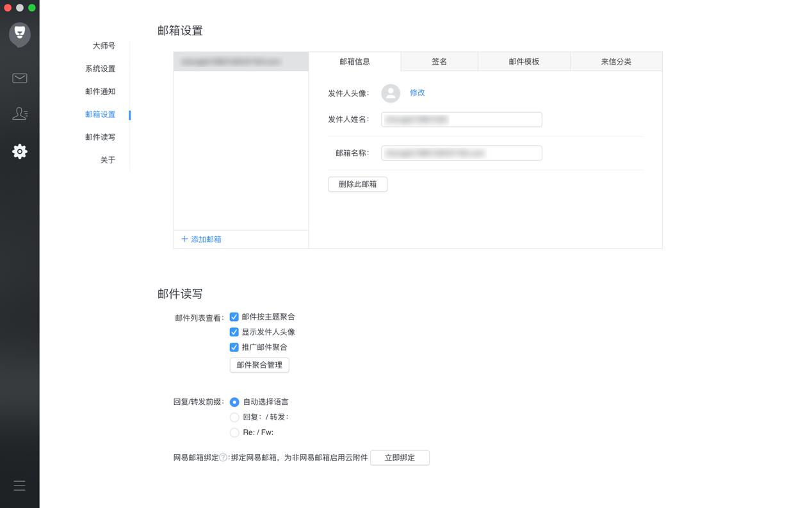
Task: Click the 删除此邮箱 button
Action: pyautogui.click(x=357, y=184)
